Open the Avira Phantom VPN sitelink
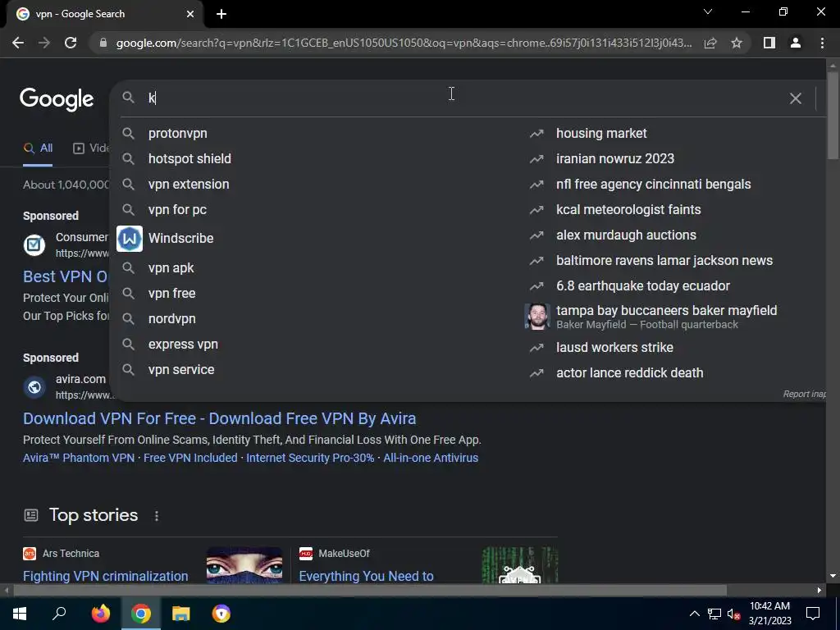The width and height of the screenshot is (840, 630). tap(79, 458)
